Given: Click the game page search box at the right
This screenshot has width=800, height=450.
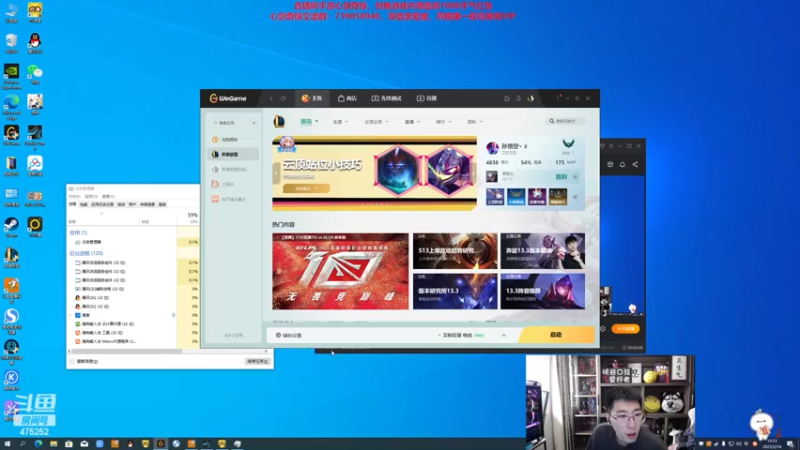Looking at the screenshot, I should (566, 121).
